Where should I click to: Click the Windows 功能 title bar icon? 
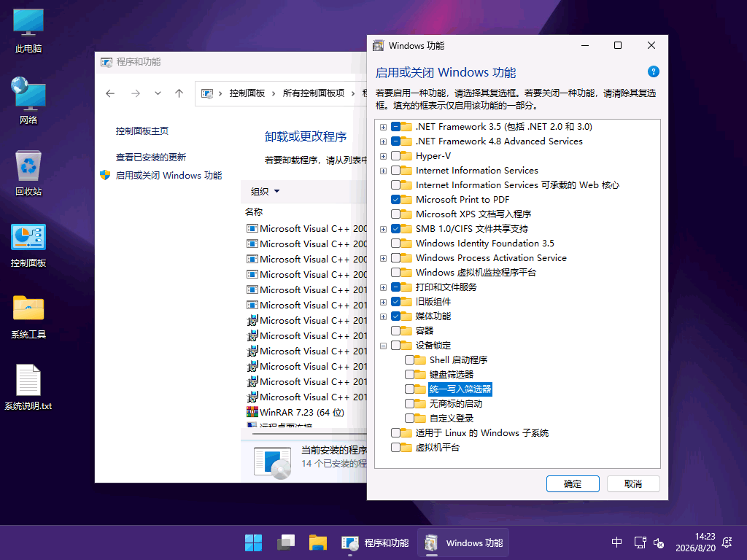pyautogui.click(x=379, y=46)
